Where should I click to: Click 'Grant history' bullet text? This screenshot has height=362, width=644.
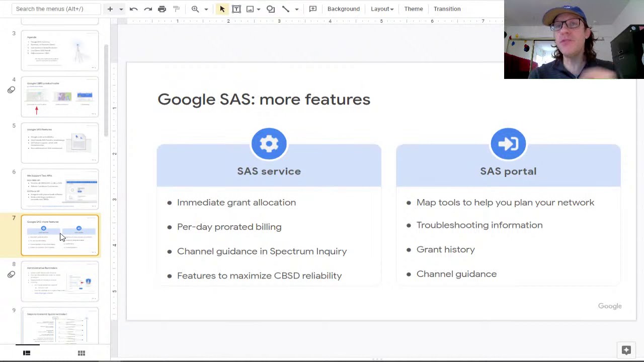(446, 249)
